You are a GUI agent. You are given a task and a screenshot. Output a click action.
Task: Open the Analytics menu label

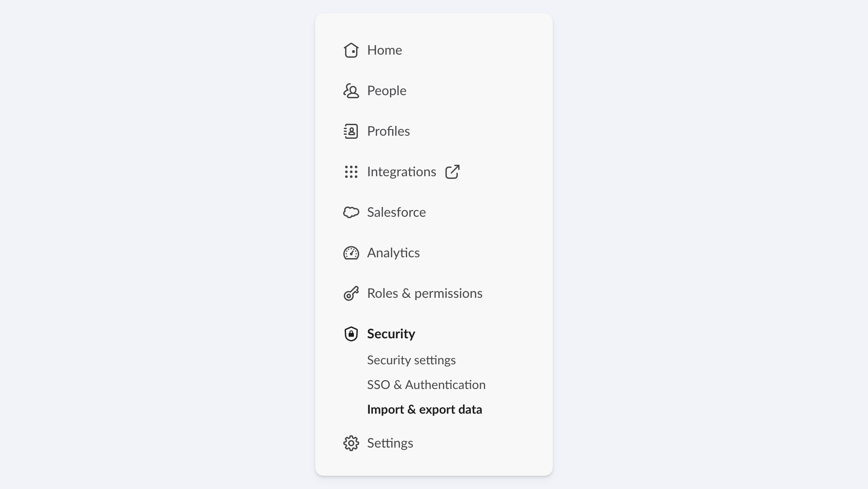pos(393,253)
